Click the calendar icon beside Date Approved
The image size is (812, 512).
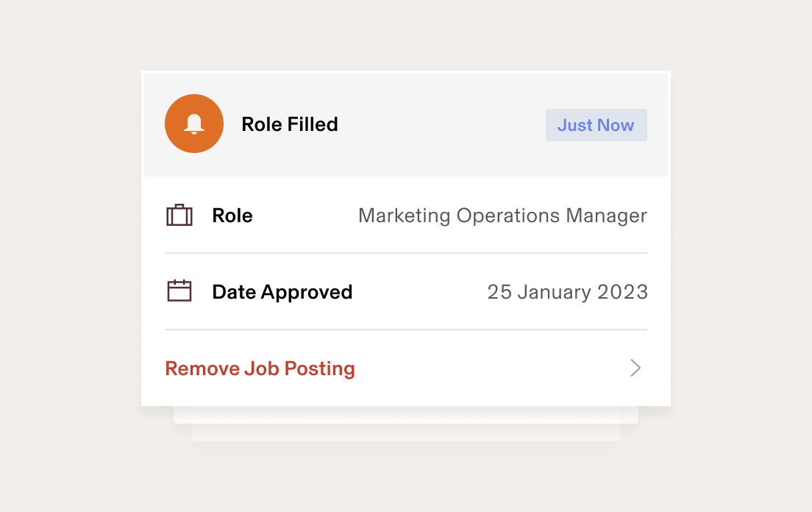point(179,291)
